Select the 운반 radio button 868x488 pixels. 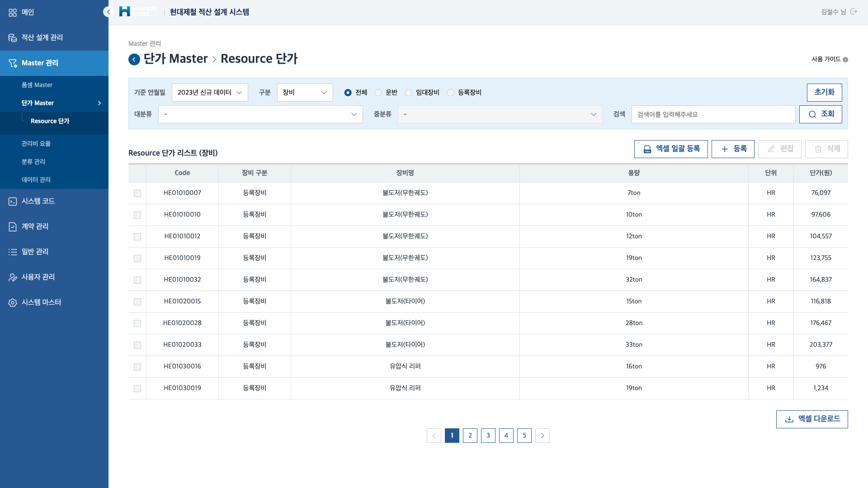click(x=378, y=93)
